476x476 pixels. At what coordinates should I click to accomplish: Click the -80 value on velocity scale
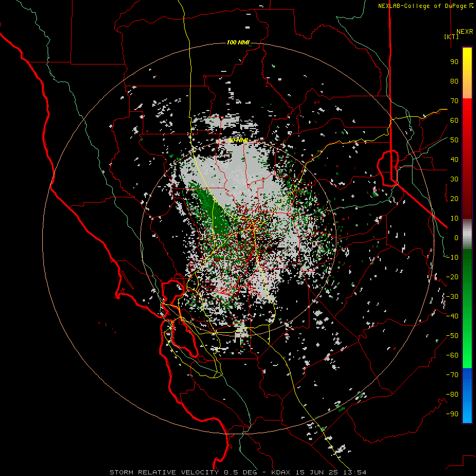coord(452,395)
